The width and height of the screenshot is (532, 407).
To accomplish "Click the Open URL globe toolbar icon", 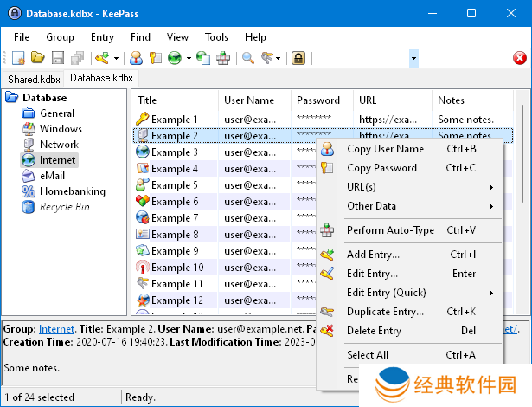I will pyautogui.click(x=175, y=58).
